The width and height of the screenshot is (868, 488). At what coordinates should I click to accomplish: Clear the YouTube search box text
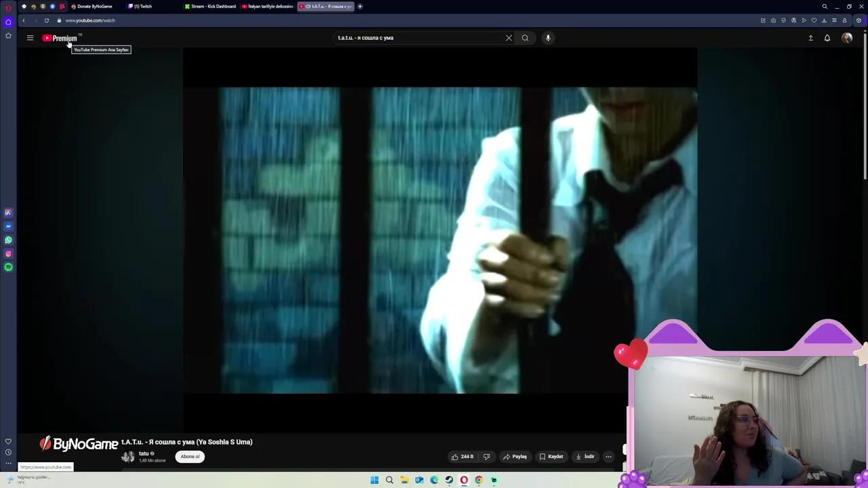(x=509, y=38)
